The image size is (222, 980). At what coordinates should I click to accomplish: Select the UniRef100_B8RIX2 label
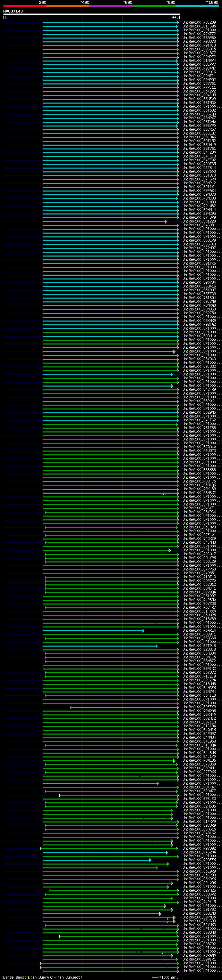coord(199,669)
